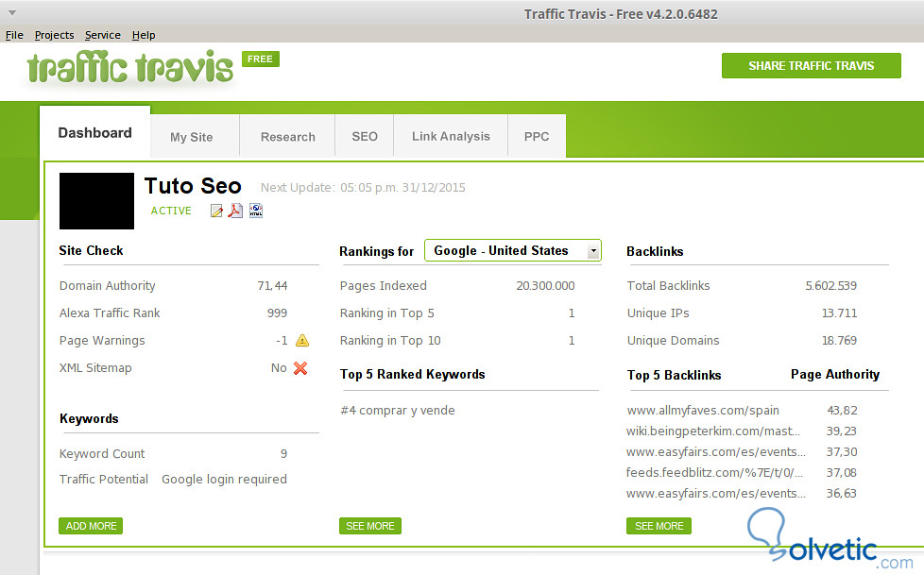Click the Page Authority column header
Viewport: 924px width, 575px height.
point(835,375)
